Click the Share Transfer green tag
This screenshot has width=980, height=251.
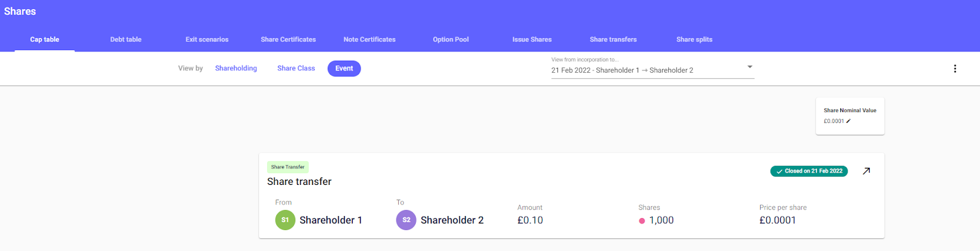pos(288,167)
